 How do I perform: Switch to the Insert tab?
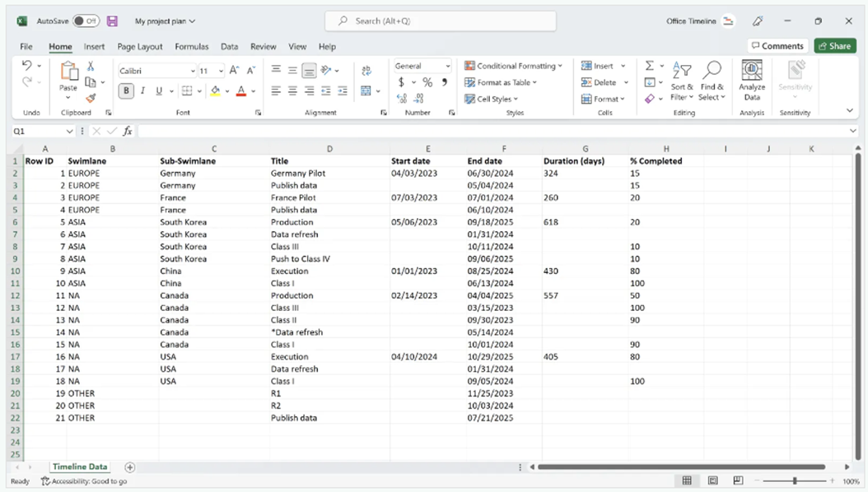pos(94,46)
